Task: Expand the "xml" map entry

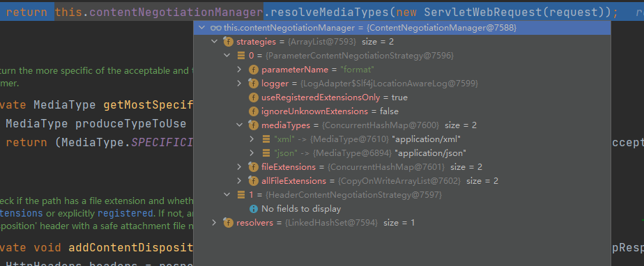Action: click(x=252, y=139)
